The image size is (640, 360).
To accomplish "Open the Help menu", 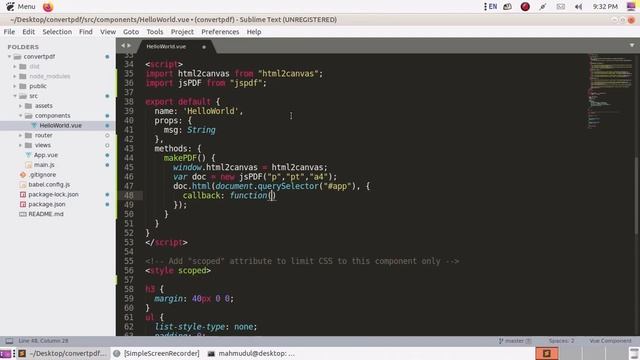I will [x=254, y=32].
